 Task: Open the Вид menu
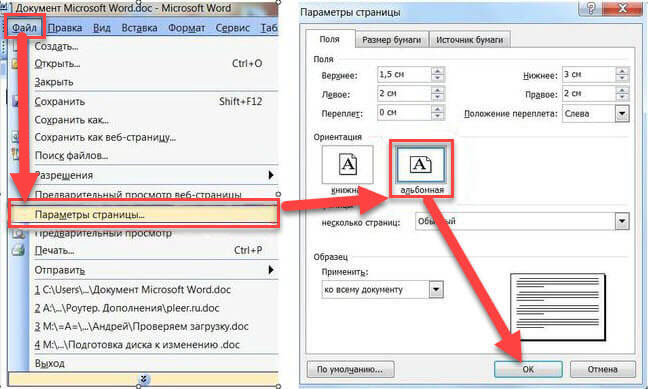tap(102, 28)
